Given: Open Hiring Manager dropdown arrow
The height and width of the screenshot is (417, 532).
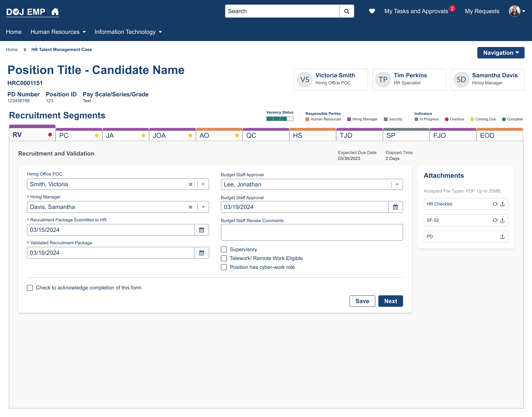Looking at the screenshot, I should (203, 207).
